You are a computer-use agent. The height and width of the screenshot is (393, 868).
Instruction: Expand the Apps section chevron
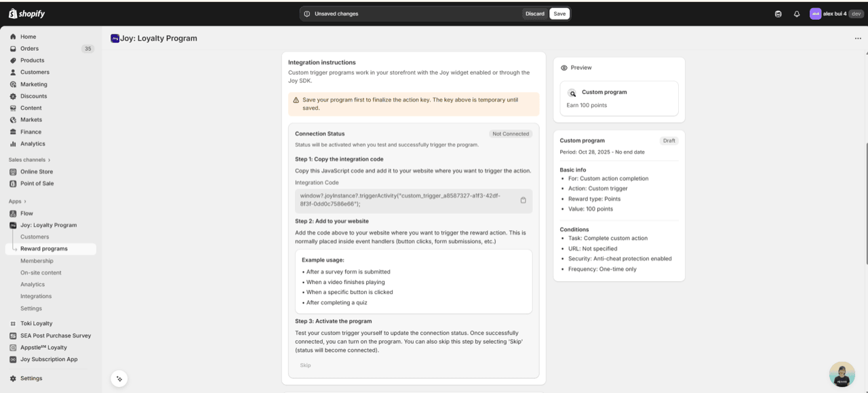(x=25, y=201)
